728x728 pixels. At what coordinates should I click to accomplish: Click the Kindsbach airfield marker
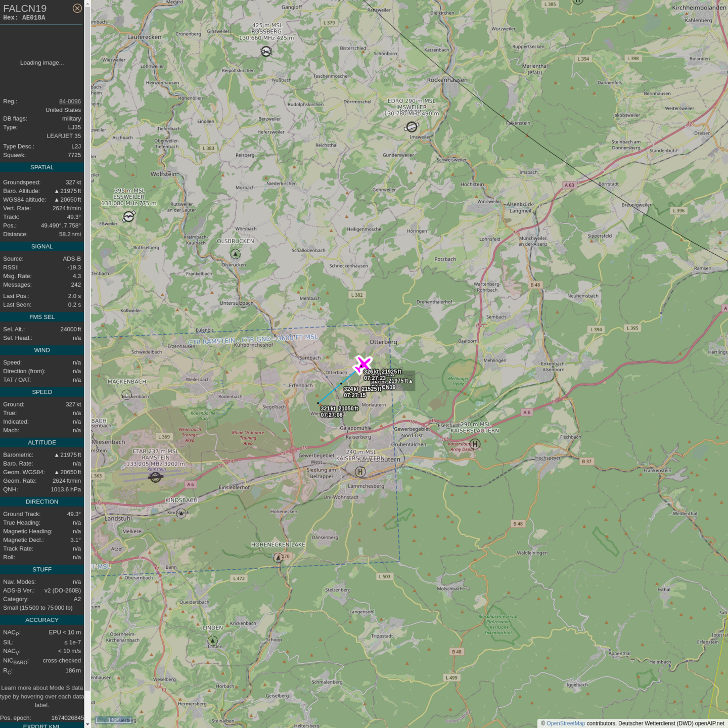(x=181, y=513)
